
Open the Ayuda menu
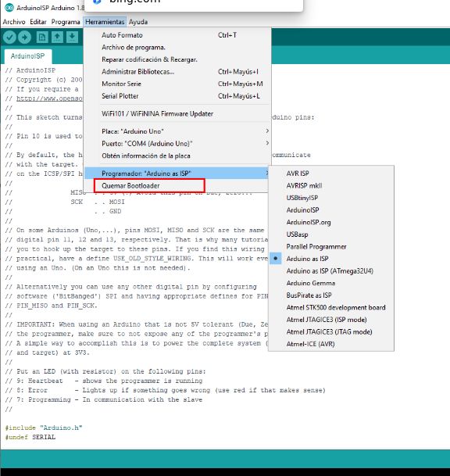click(x=138, y=22)
